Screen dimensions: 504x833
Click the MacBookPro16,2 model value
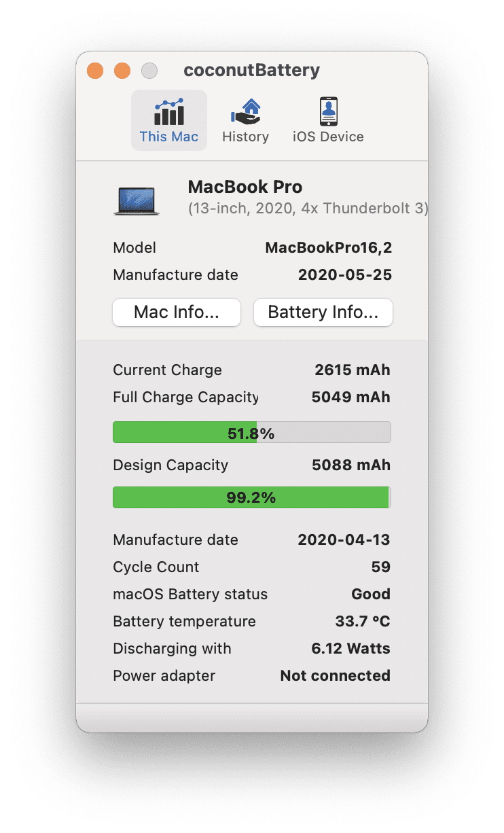[328, 248]
